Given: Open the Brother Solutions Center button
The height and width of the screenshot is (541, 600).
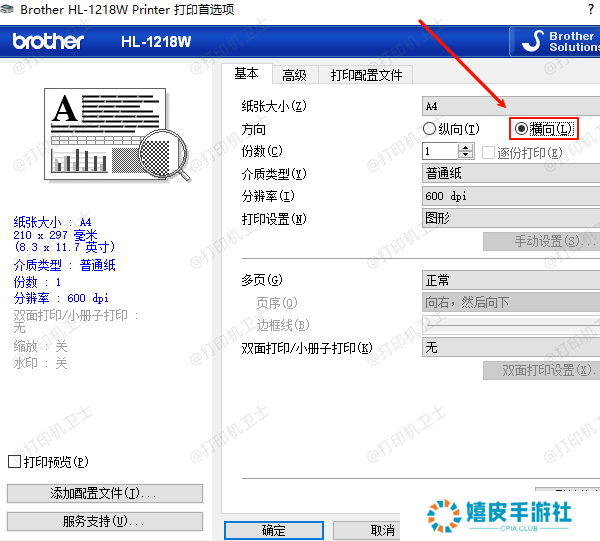Looking at the screenshot, I should pos(555,41).
